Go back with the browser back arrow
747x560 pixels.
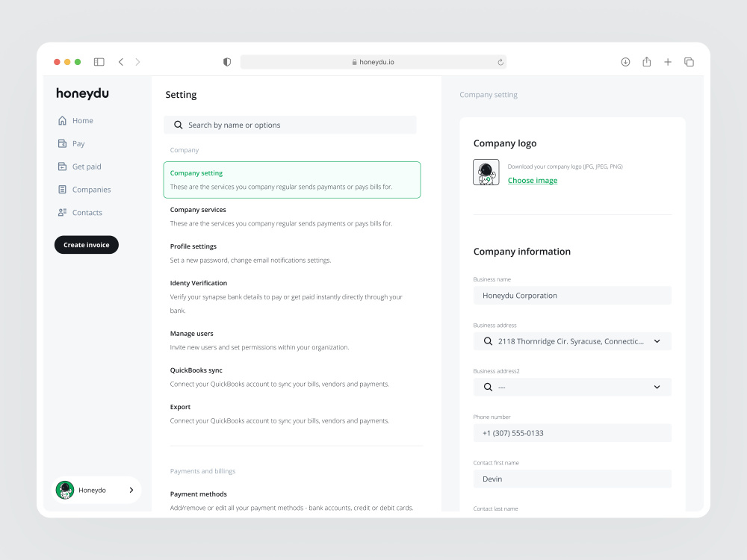pyautogui.click(x=121, y=62)
